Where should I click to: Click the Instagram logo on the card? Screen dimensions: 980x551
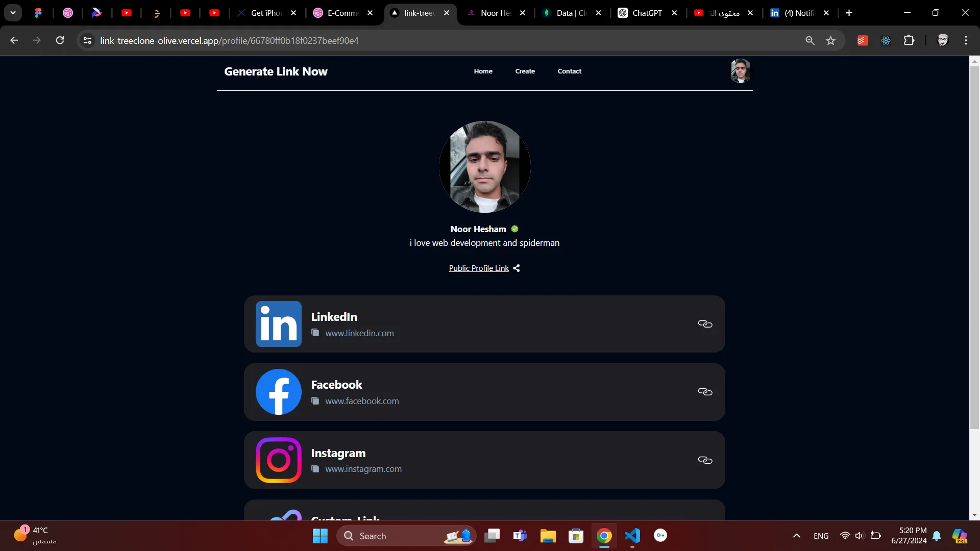pyautogui.click(x=279, y=460)
